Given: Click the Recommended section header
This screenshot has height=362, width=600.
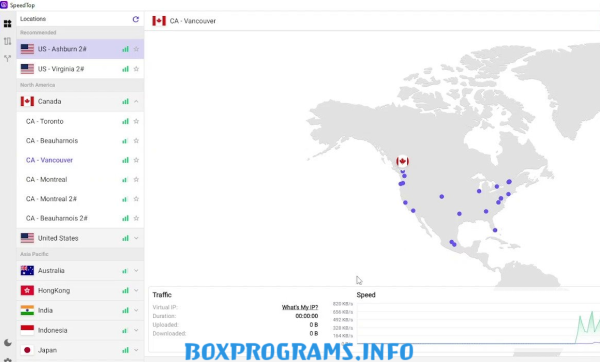Looking at the screenshot, I should pos(38,33).
